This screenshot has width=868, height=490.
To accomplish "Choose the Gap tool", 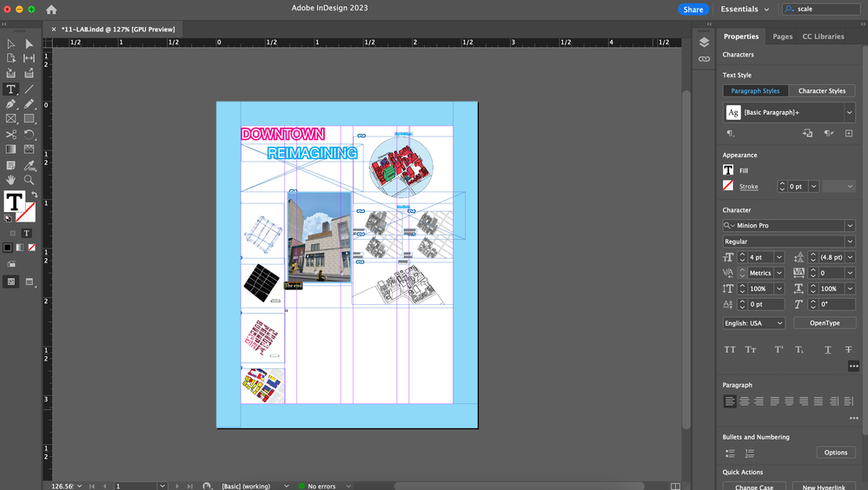I will tap(30, 58).
